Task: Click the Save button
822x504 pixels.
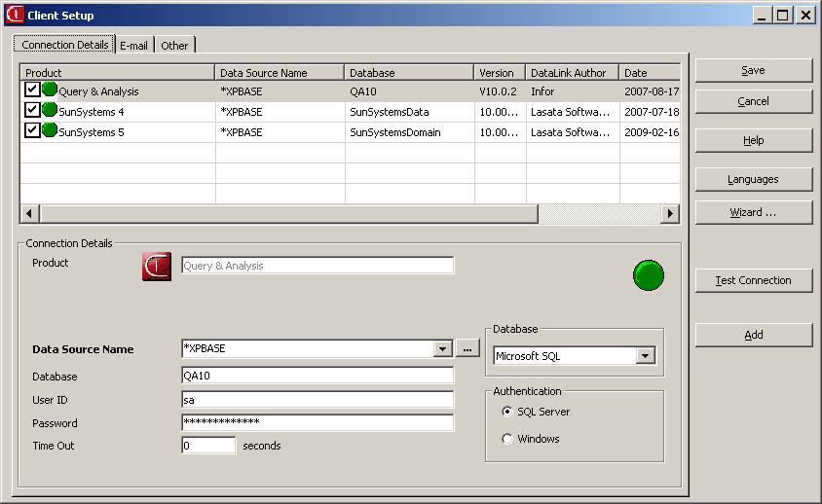Action: pyautogui.click(x=753, y=70)
